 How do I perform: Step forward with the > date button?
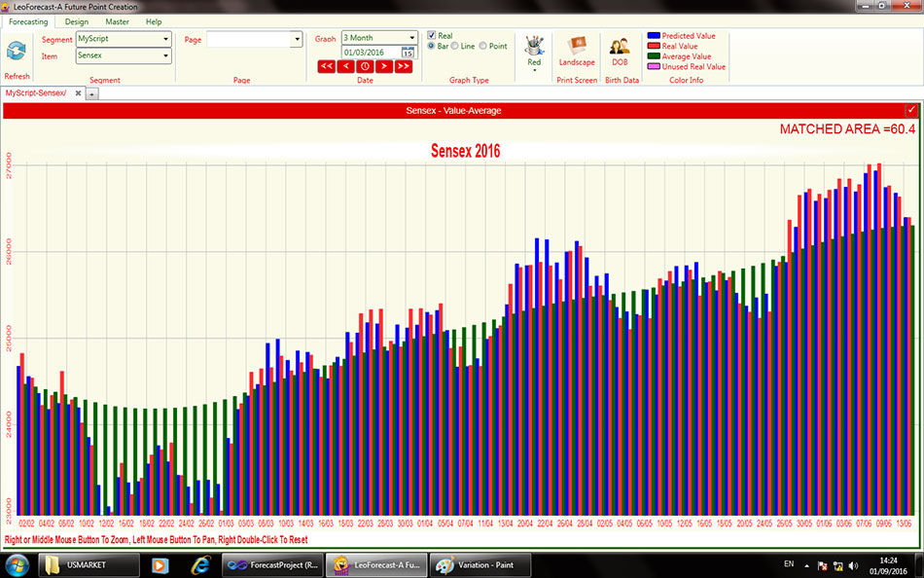pyautogui.click(x=384, y=66)
